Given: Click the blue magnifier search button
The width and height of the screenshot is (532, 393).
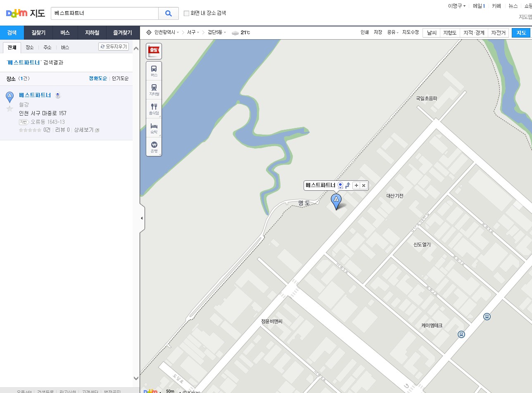Looking at the screenshot, I should tap(169, 13).
